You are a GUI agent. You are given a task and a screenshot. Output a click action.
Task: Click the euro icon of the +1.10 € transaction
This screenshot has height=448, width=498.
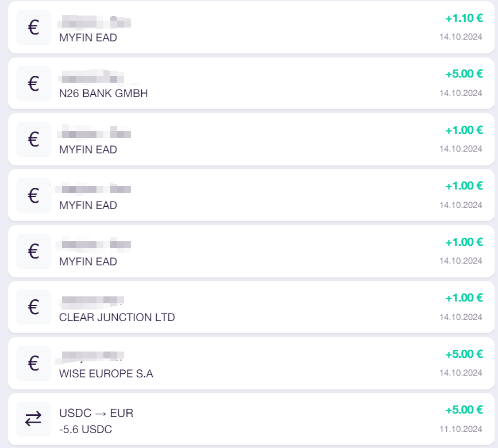pyautogui.click(x=34, y=28)
